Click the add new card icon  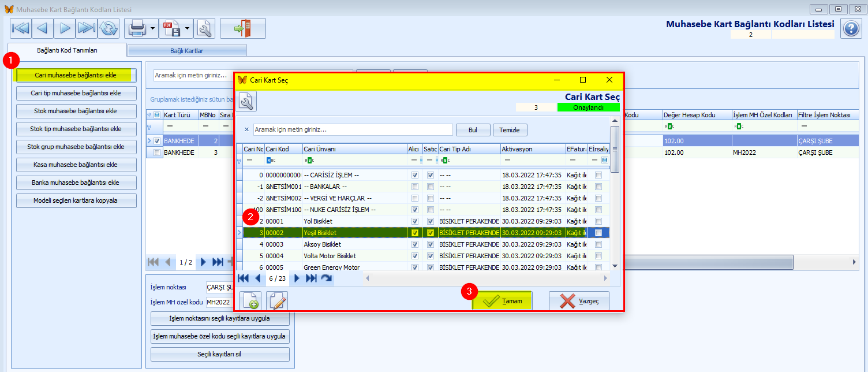pyautogui.click(x=250, y=302)
